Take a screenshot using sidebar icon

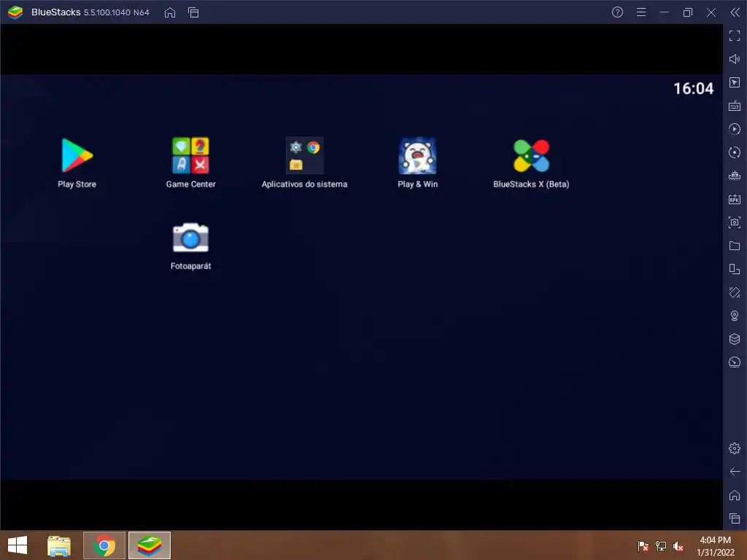(x=735, y=222)
